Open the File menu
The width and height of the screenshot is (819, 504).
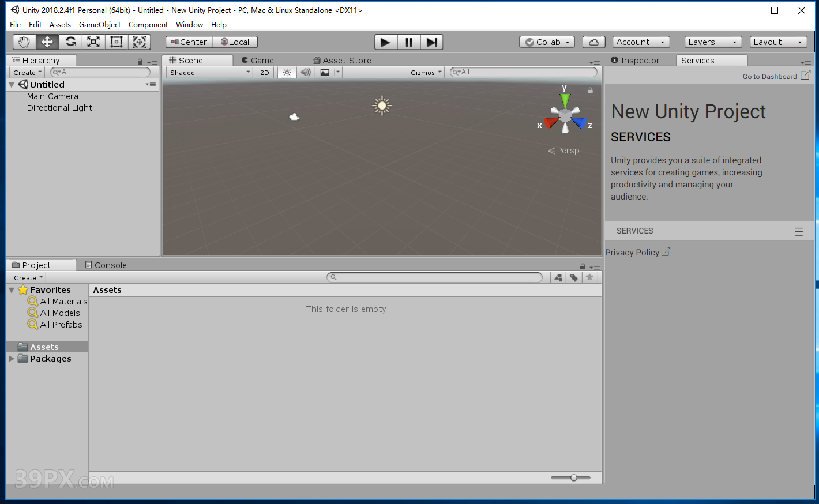(x=16, y=25)
